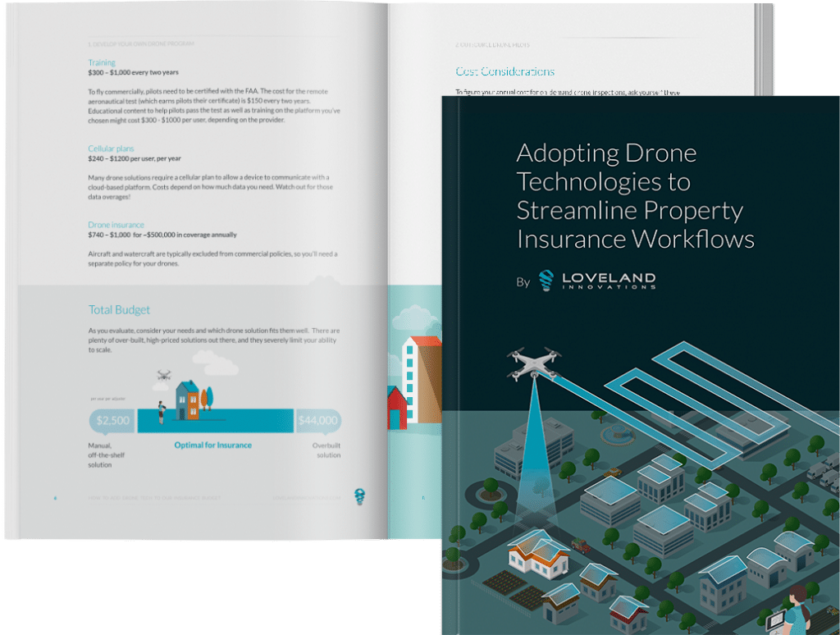Click the "Cellular plans" heading
The image size is (840, 635).
click(111, 148)
